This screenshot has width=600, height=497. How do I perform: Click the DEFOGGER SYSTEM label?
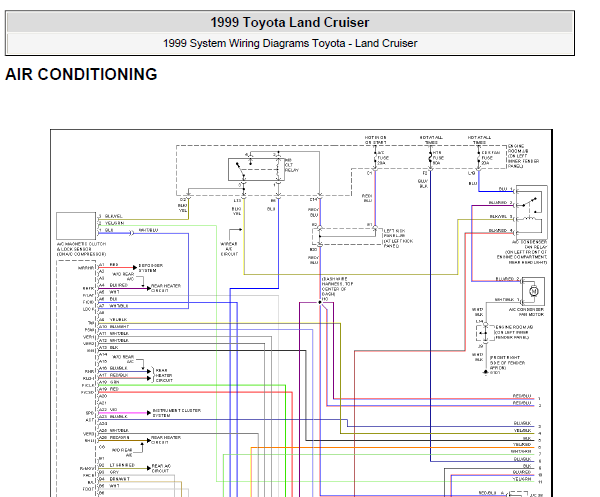pyautogui.click(x=150, y=268)
